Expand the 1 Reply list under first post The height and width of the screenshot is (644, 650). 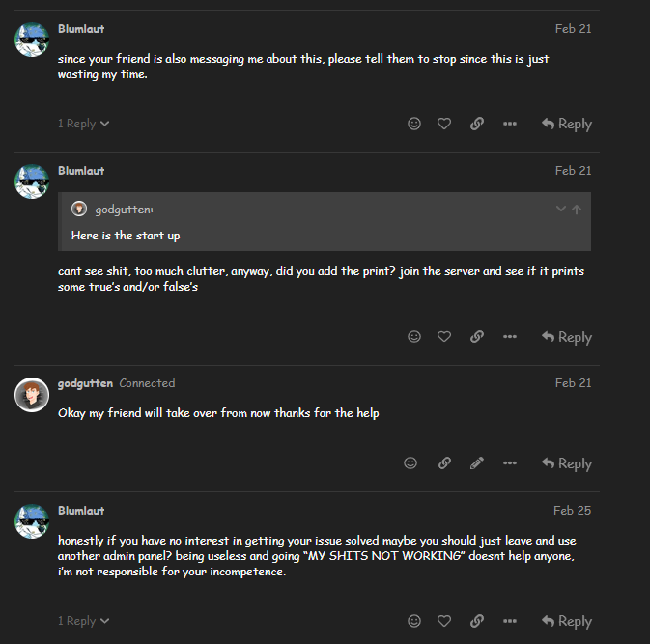tap(83, 124)
